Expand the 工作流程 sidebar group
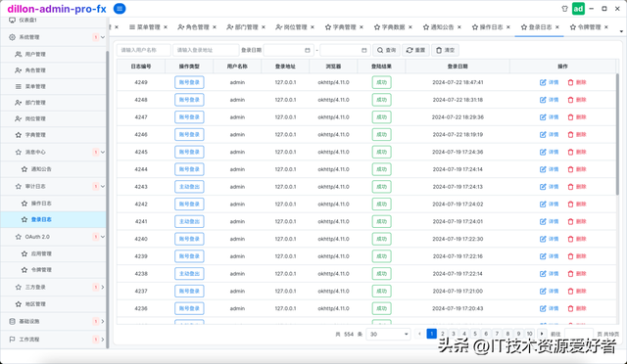Screen dimensions: 627x364 [x=103, y=340]
